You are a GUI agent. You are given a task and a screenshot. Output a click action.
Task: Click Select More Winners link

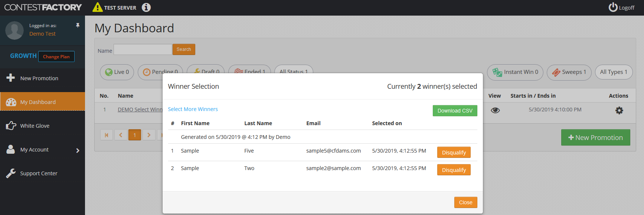coord(193,109)
